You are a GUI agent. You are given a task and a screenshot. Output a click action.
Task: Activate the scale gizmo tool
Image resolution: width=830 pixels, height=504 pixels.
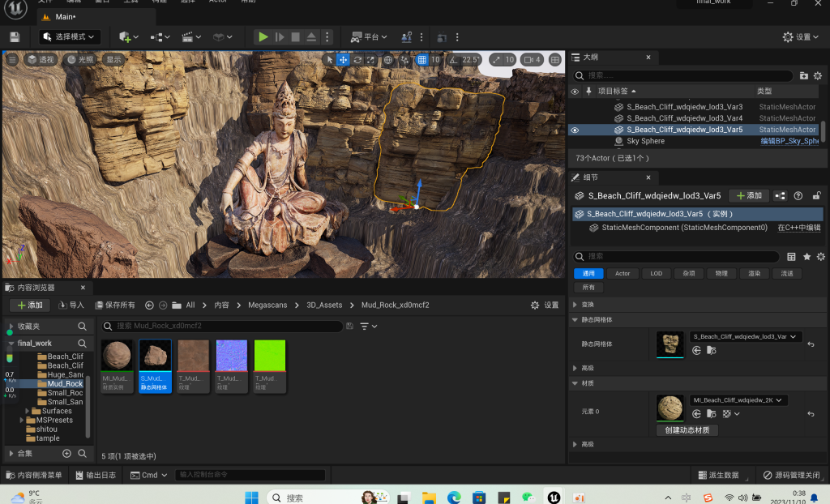(370, 60)
